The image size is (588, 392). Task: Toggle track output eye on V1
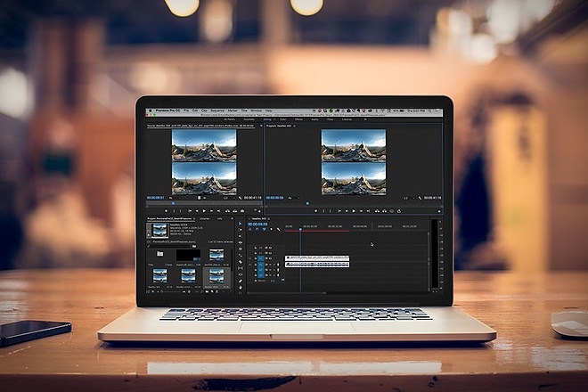point(270,258)
